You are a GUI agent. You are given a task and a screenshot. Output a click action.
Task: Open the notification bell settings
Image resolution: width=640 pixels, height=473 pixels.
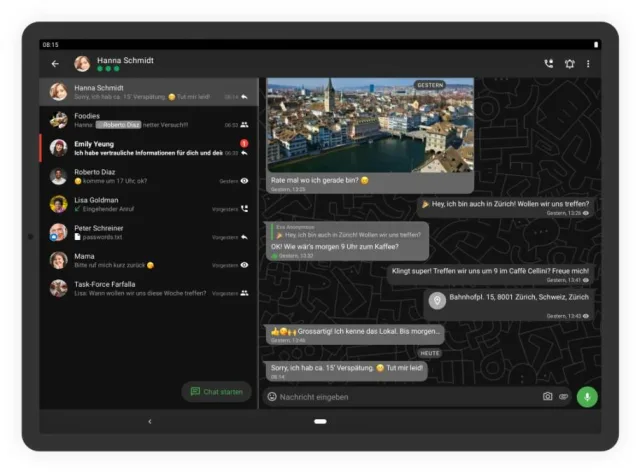[569, 64]
